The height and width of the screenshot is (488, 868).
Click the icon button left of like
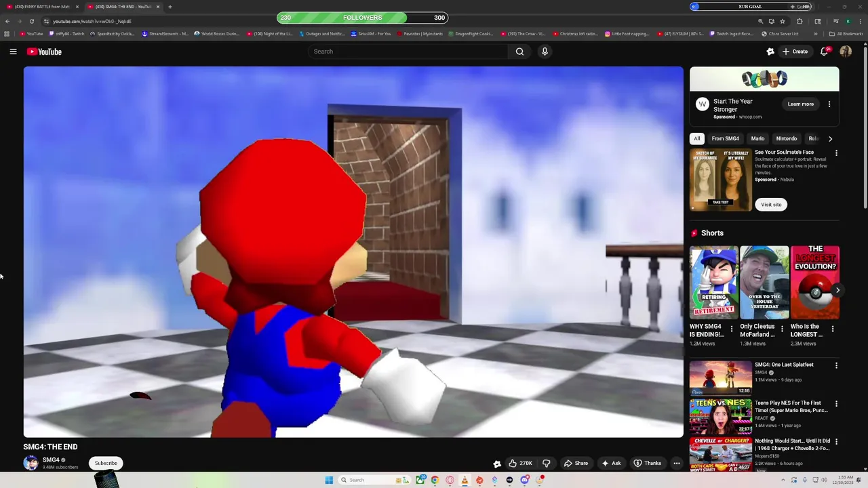pos(497,464)
